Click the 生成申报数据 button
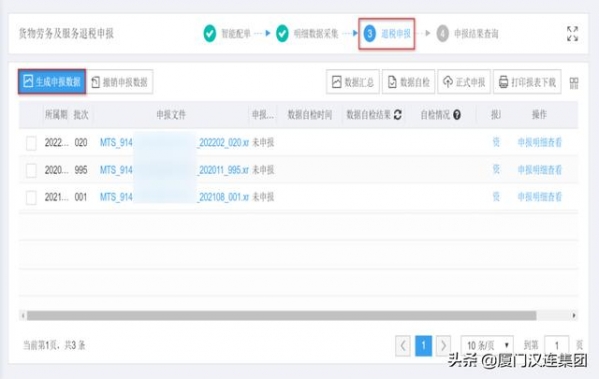The width and height of the screenshot is (599, 379). pyautogui.click(x=52, y=82)
